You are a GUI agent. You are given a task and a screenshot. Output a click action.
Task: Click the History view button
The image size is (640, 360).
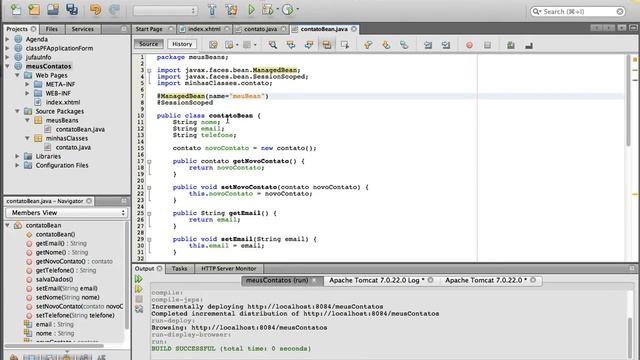point(182,44)
